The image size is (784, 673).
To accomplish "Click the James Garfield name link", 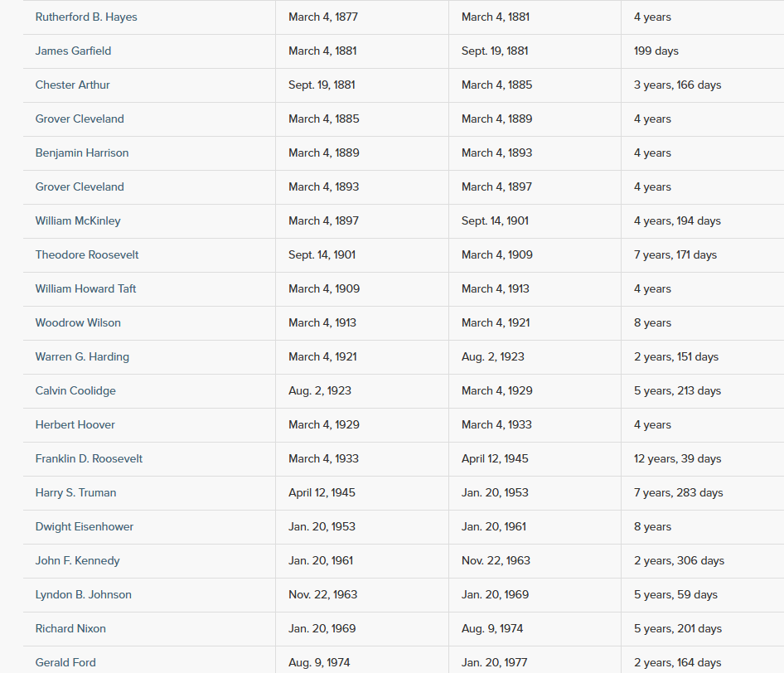I will (73, 51).
